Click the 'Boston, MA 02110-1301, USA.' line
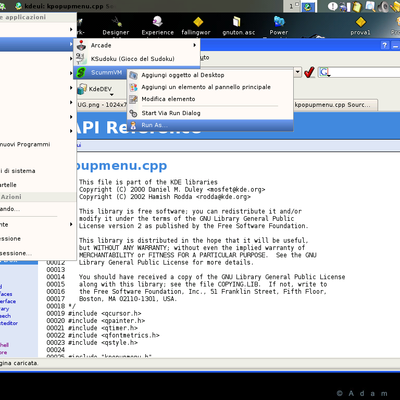 (x=128, y=299)
